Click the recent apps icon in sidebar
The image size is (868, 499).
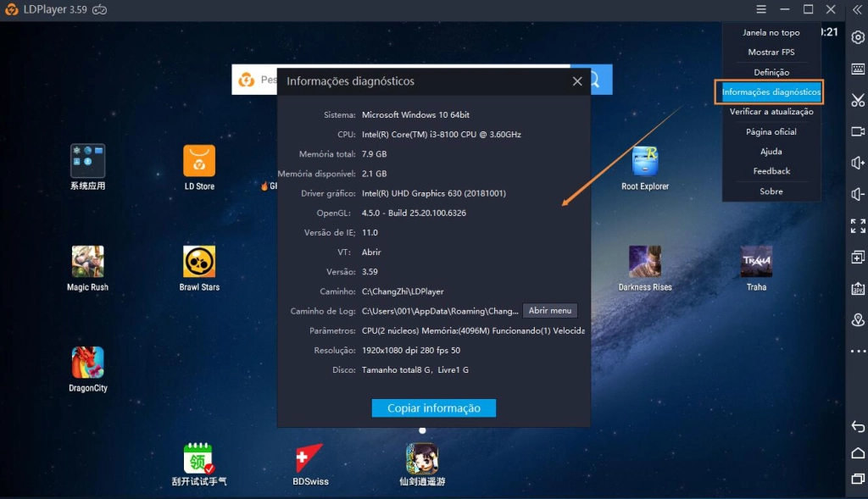point(858,479)
